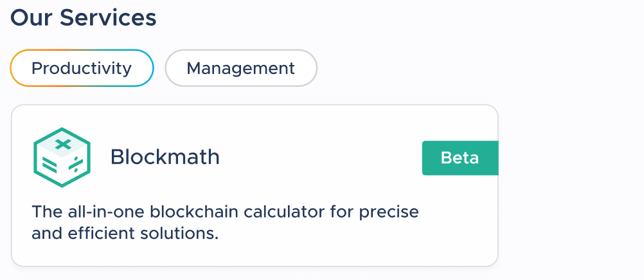This screenshot has width=644, height=280.
Task: Open the Blockmath service title
Action: click(165, 157)
